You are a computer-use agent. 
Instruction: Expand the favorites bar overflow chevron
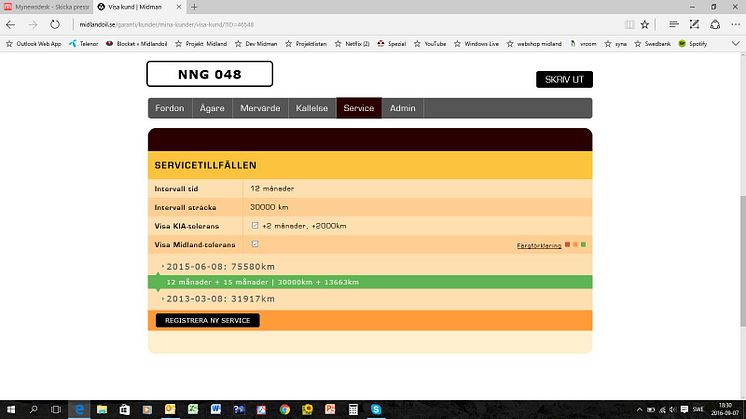coord(736,44)
